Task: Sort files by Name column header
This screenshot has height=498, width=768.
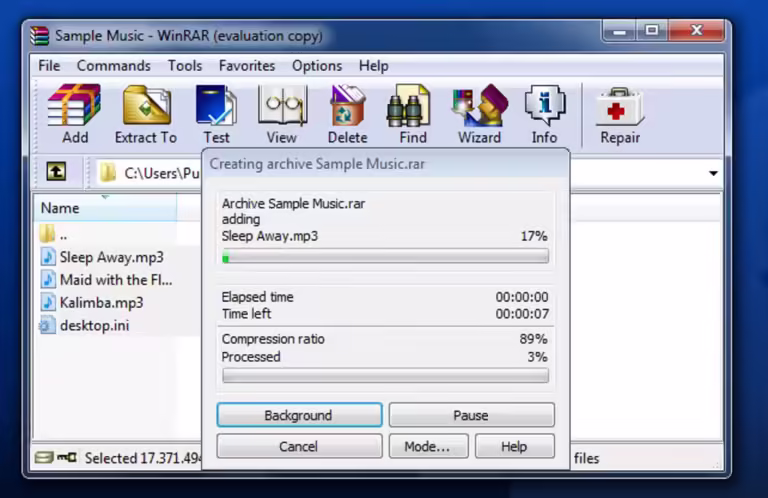Action: coord(106,208)
